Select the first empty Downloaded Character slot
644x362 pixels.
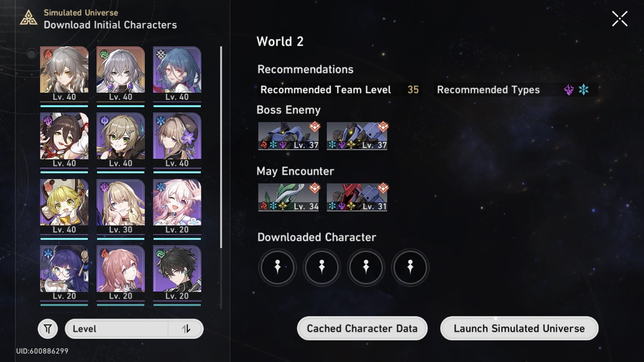click(x=278, y=267)
